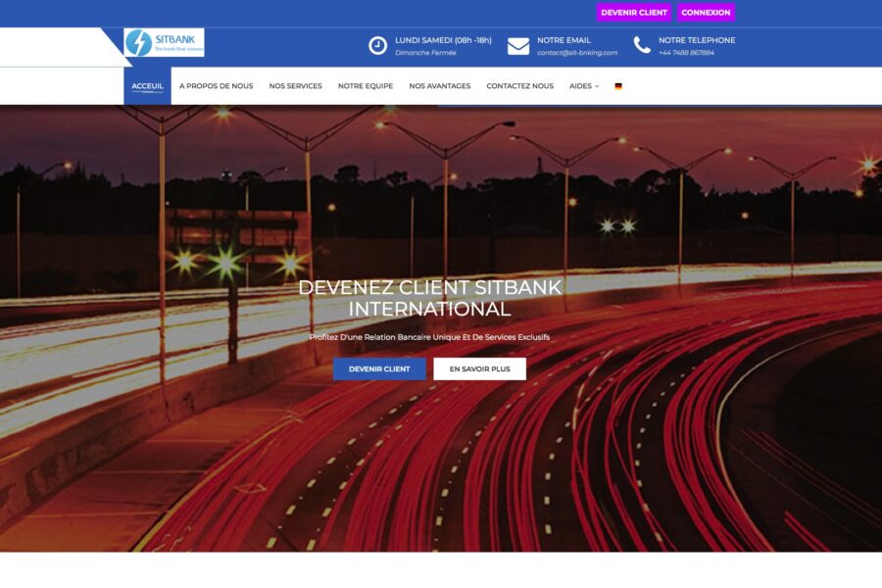Click the SITBANK logo
882x588 pixels.
pyautogui.click(x=164, y=43)
